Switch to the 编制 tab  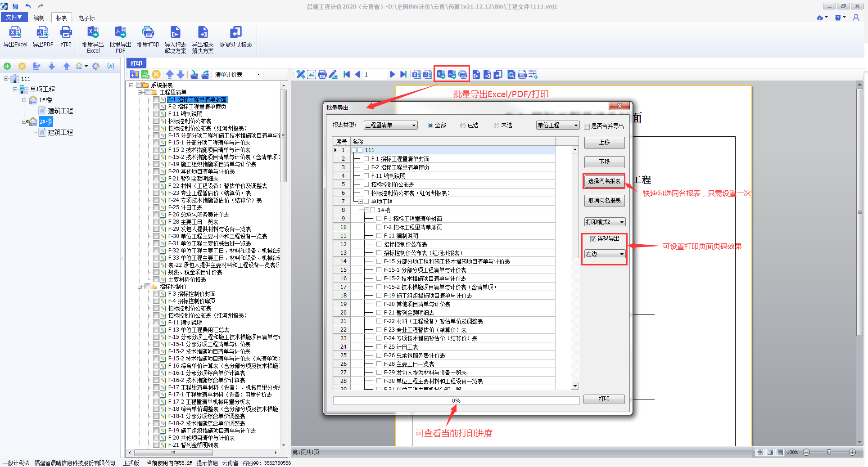pos(39,18)
